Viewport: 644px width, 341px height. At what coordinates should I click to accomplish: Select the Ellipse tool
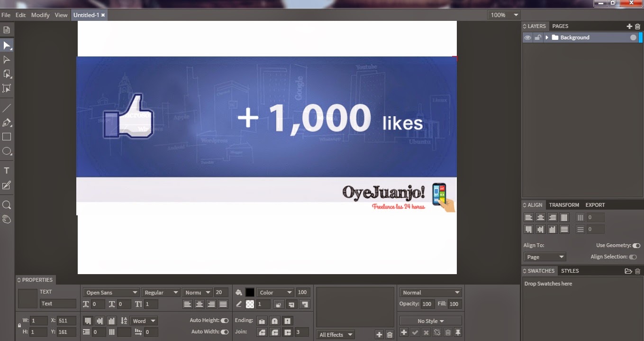pyautogui.click(x=7, y=151)
